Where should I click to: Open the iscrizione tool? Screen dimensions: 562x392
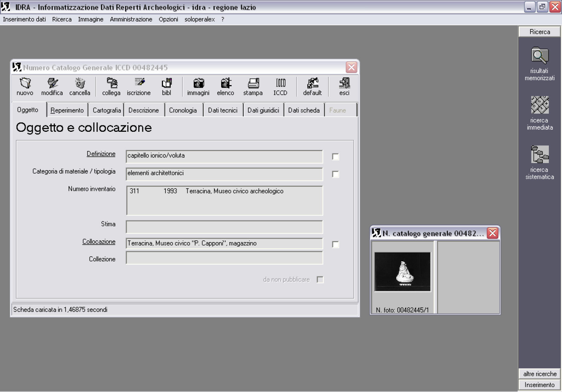(x=139, y=86)
